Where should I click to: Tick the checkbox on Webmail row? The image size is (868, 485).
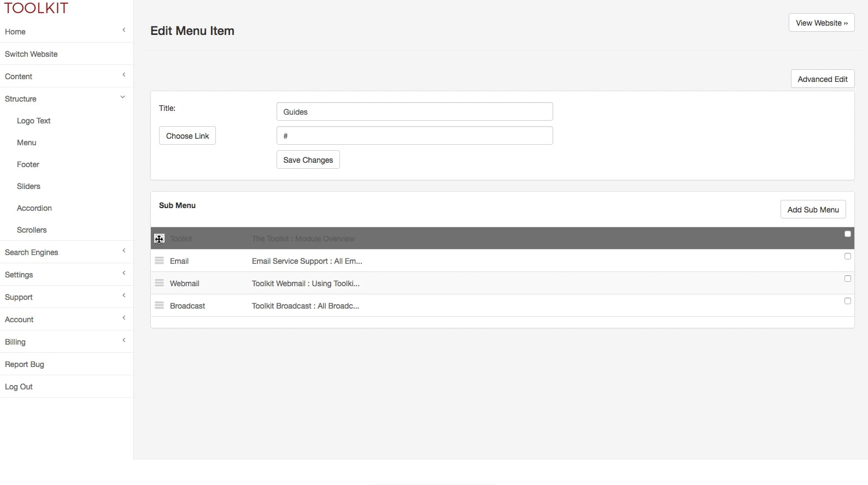tap(848, 279)
